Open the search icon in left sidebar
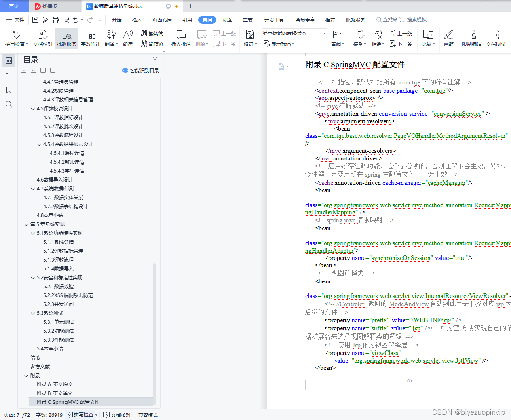This screenshot has width=511, height=420. tap(9, 104)
